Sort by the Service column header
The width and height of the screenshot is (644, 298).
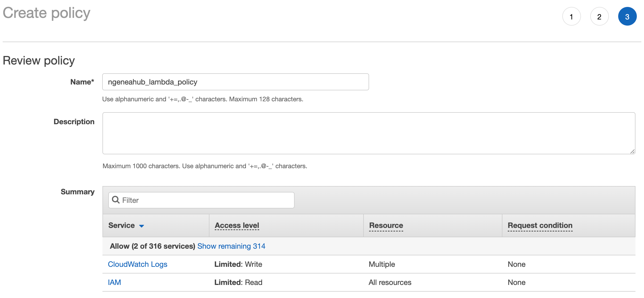(122, 225)
